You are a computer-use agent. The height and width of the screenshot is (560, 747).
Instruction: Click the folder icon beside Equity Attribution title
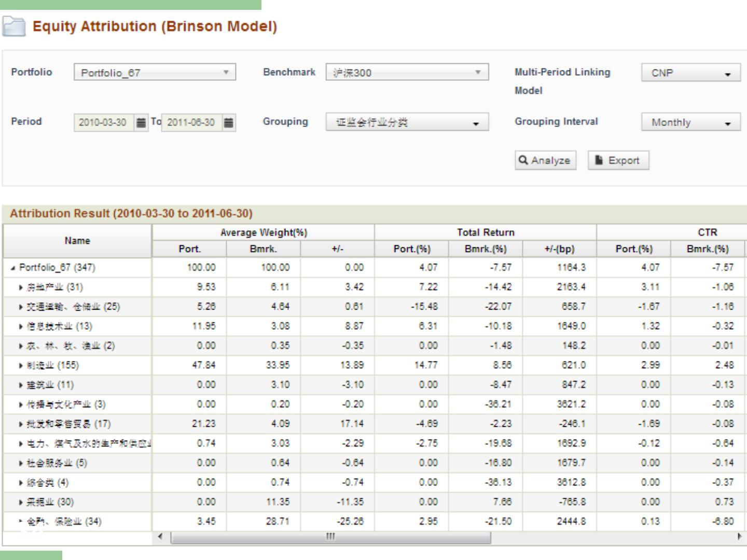coord(13,26)
